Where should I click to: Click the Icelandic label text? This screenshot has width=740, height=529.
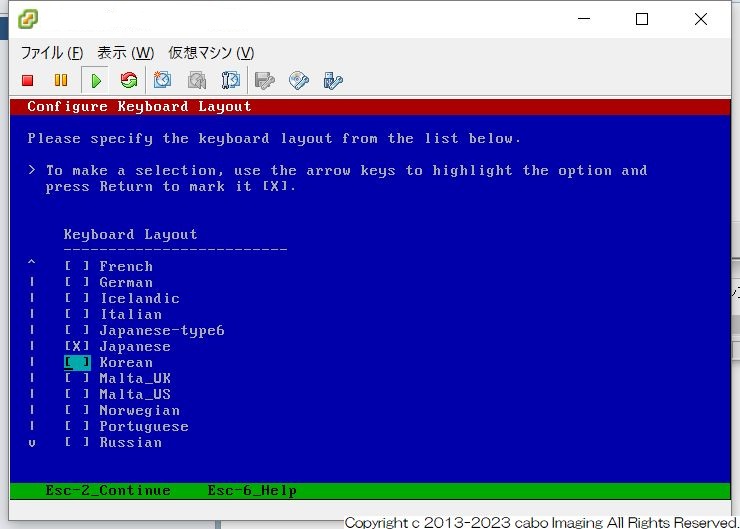point(140,299)
